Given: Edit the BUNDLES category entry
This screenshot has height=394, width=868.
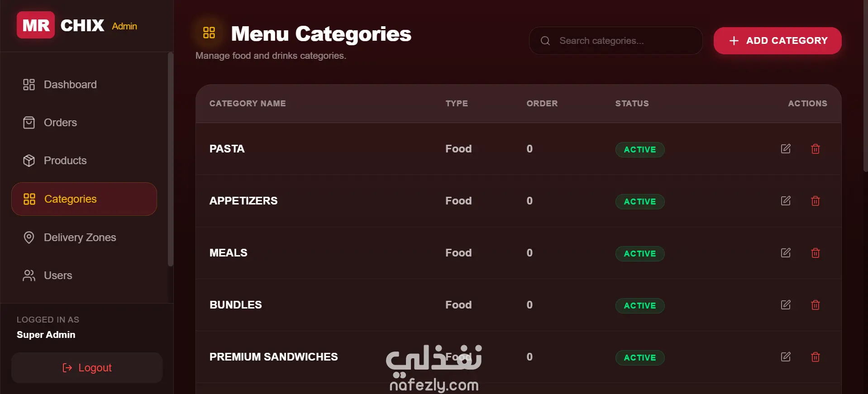Looking at the screenshot, I should coord(786,305).
